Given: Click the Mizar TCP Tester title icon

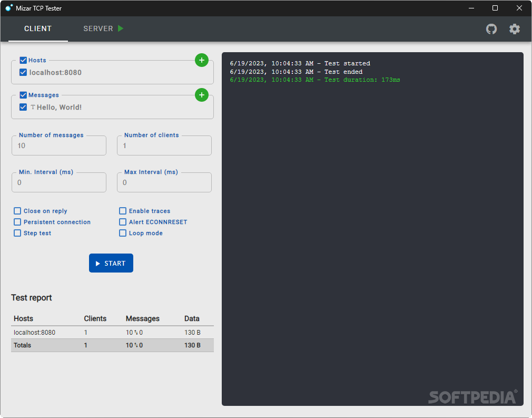Looking at the screenshot, I should (x=9, y=8).
